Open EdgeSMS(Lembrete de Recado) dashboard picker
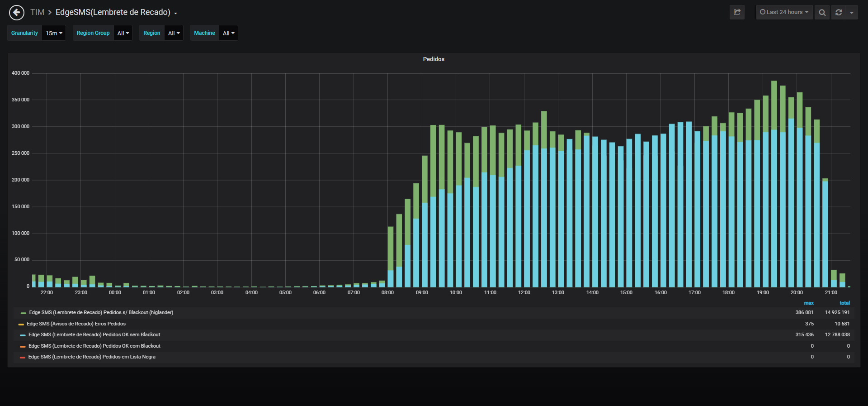Viewport: 868px width, 406px height. 116,12
